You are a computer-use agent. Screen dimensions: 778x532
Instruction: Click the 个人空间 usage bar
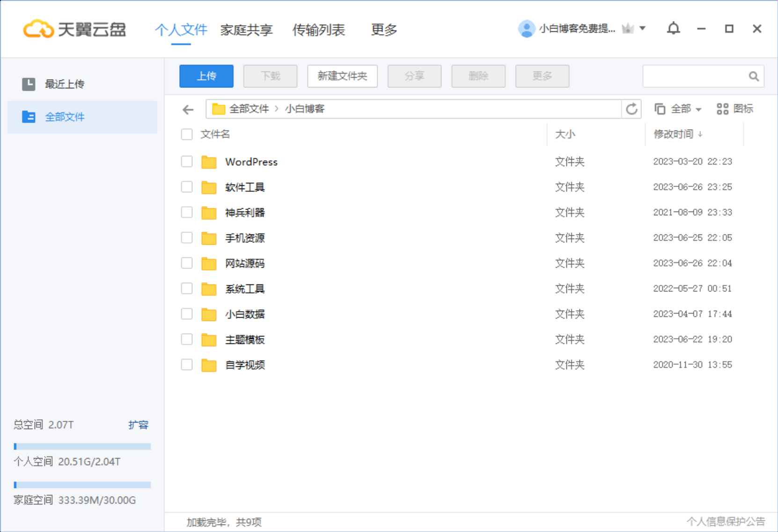[82, 446]
